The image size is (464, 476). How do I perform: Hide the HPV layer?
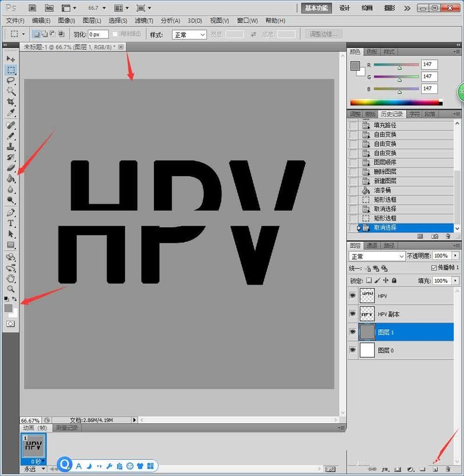click(x=353, y=296)
